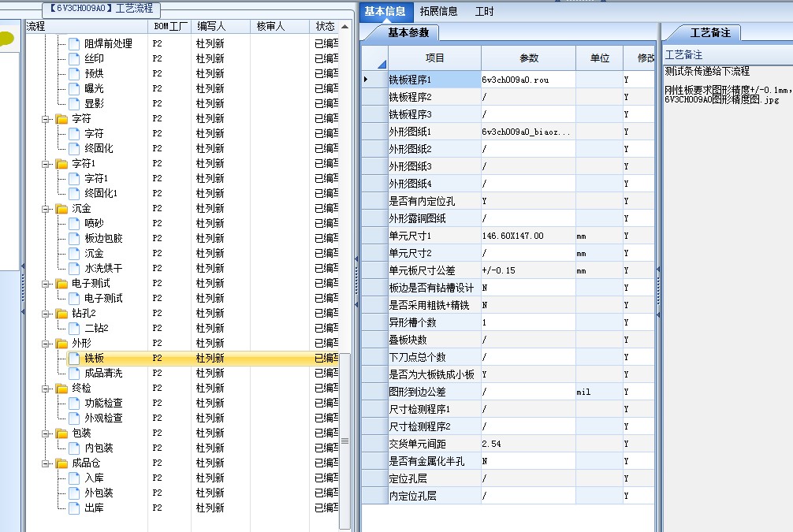Select the 外观检查 tree row
This screenshot has height=532, width=793.
182,419
